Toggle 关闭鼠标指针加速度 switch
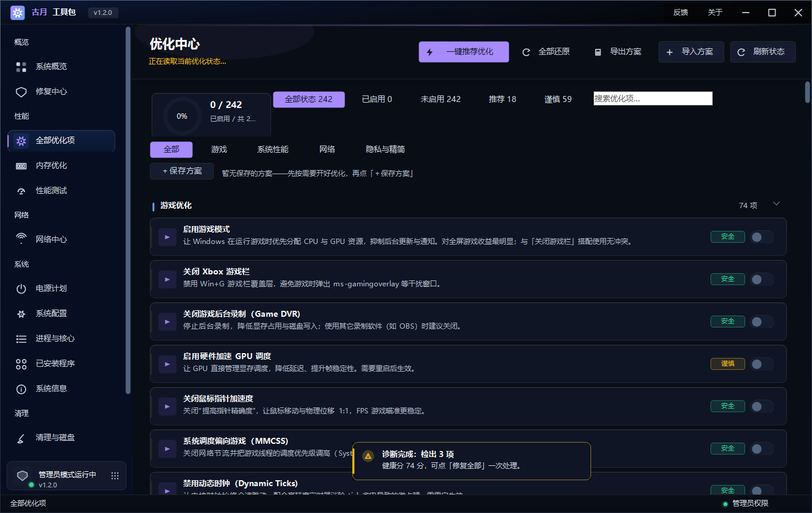 point(761,406)
